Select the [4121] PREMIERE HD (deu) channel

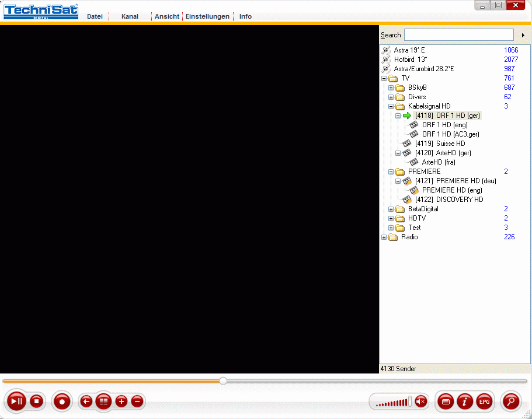pos(455,181)
